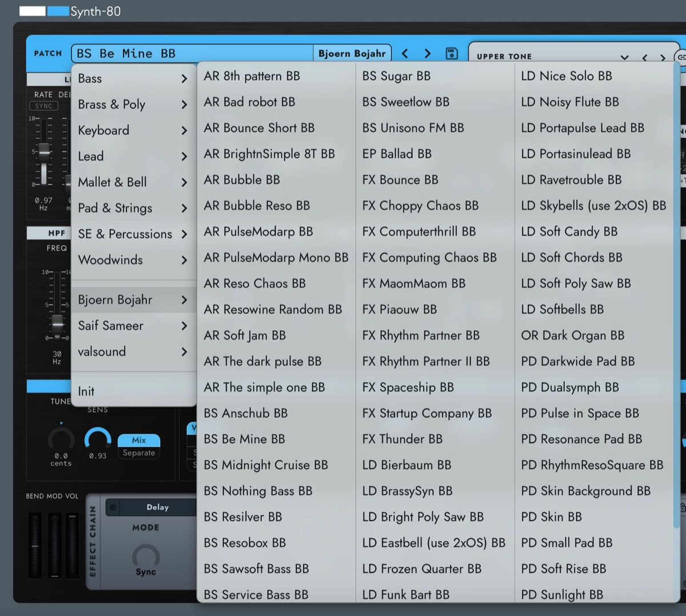Expand the Lead category submenu
The image size is (686, 616).
[134, 156]
